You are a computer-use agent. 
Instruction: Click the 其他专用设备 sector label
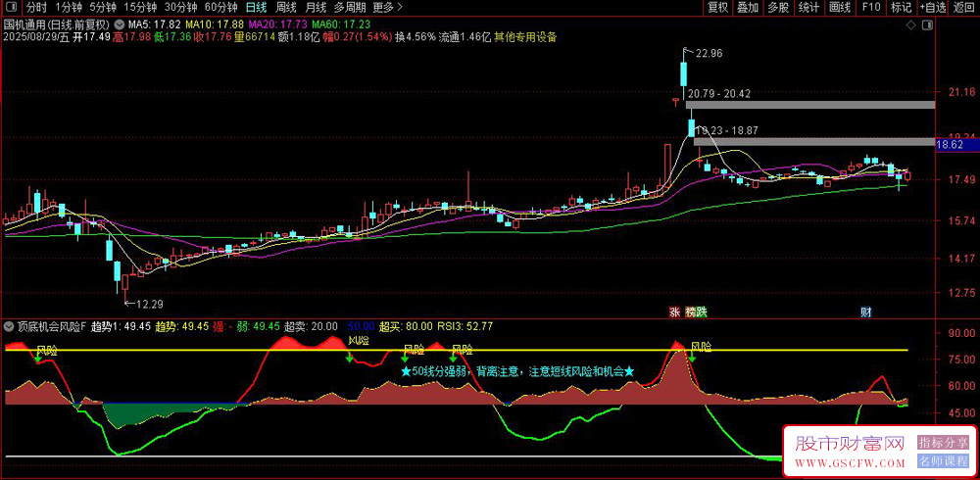point(525,37)
